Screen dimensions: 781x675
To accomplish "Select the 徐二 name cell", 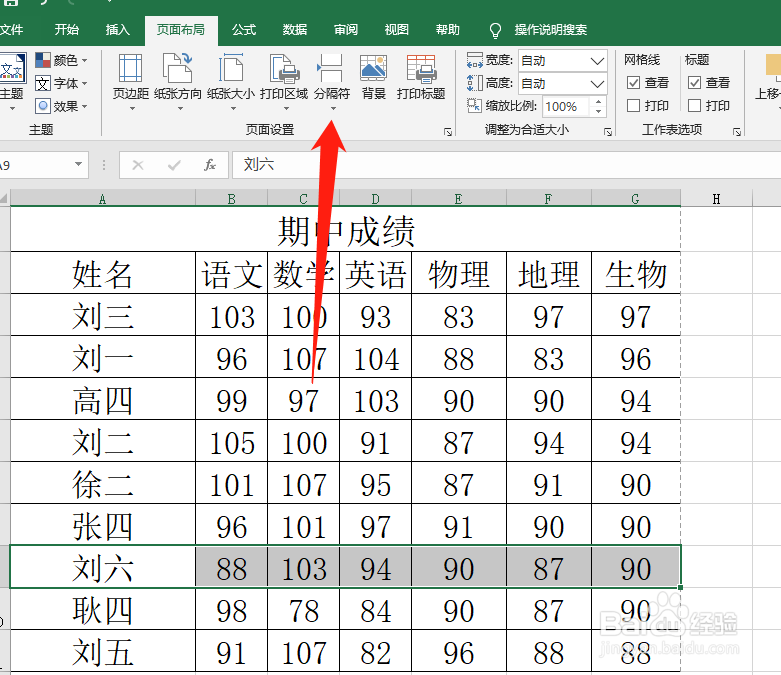I will (x=103, y=483).
